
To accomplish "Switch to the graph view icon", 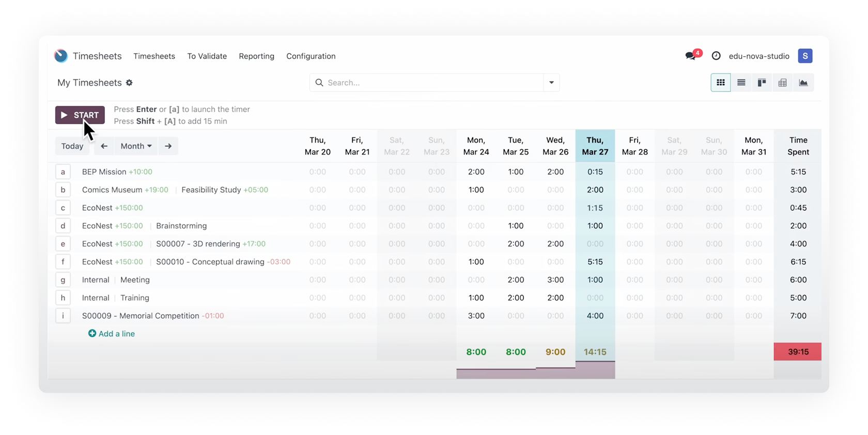I will pos(803,83).
